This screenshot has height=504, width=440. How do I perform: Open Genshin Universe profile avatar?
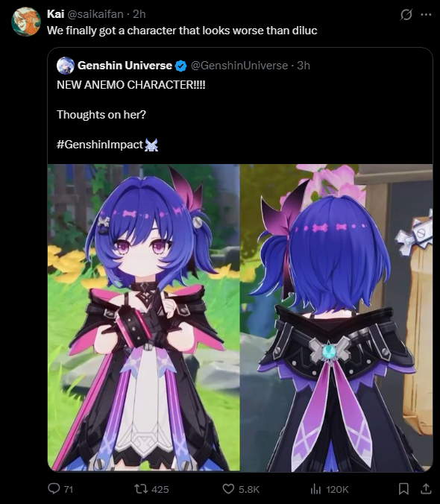click(x=66, y=66)
